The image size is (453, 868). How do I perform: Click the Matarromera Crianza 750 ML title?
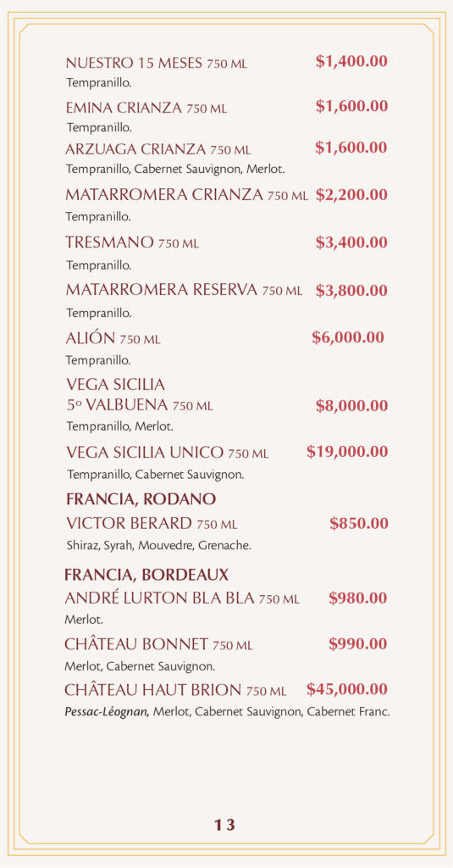coord(186,195)
